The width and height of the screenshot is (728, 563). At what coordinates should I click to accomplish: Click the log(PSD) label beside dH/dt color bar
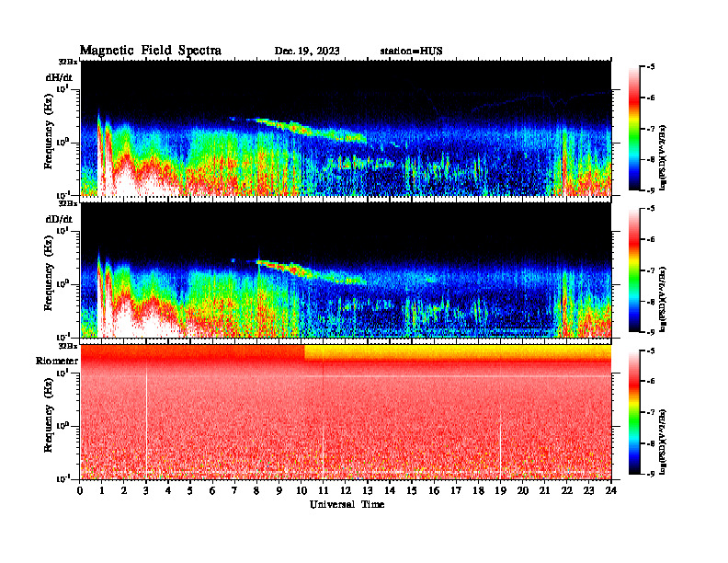(x=664, y=157)
